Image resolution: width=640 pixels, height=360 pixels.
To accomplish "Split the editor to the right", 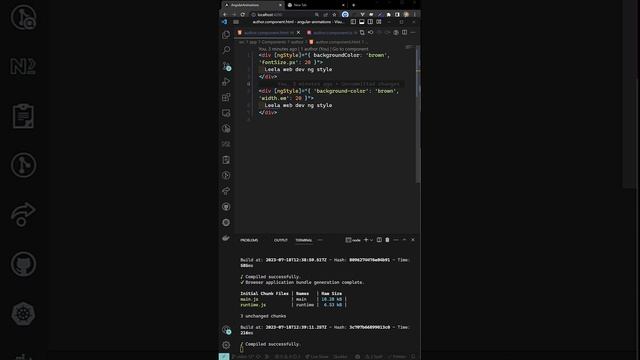I will pos(404,32).
